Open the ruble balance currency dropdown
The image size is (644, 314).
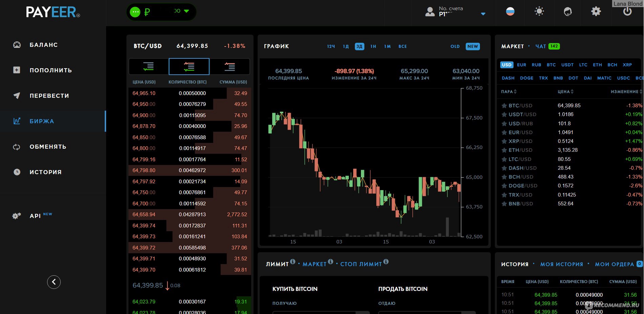coord(161,12)
